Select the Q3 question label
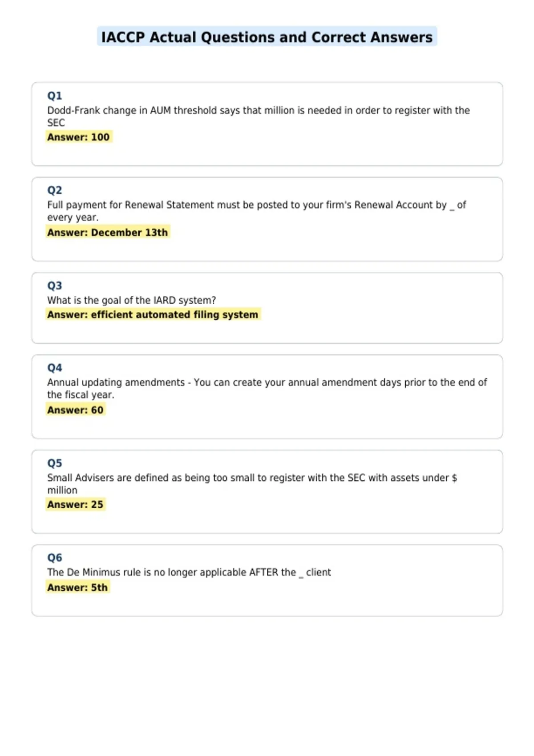Screen dimensions: 534x756 [55, 286]
